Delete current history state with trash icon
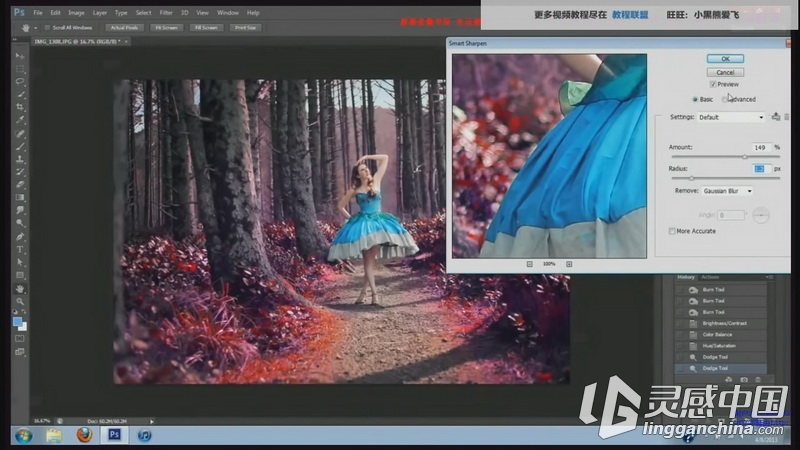Image resolution: width=800 pixels, height=450 pixels. [x=758, y=380]
